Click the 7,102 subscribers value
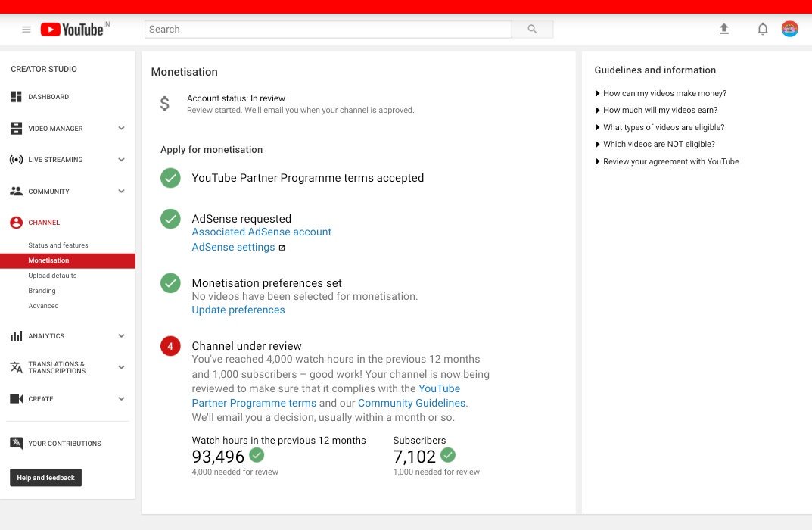The height and width of the screenshot is (530, 812). (414, 457)
